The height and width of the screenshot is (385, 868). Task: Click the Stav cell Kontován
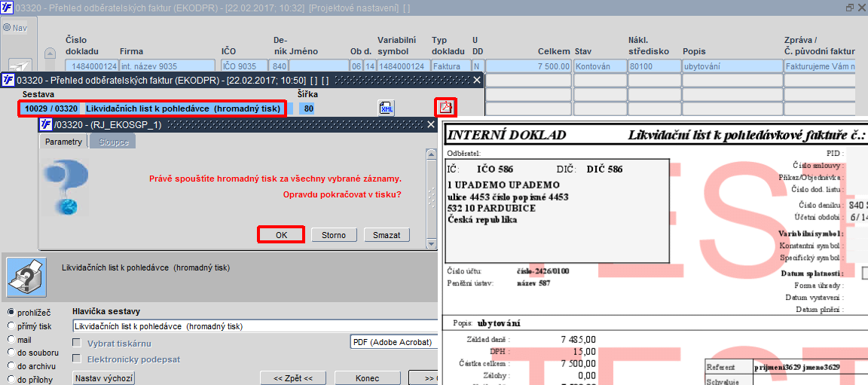click(x=599, y=66)
